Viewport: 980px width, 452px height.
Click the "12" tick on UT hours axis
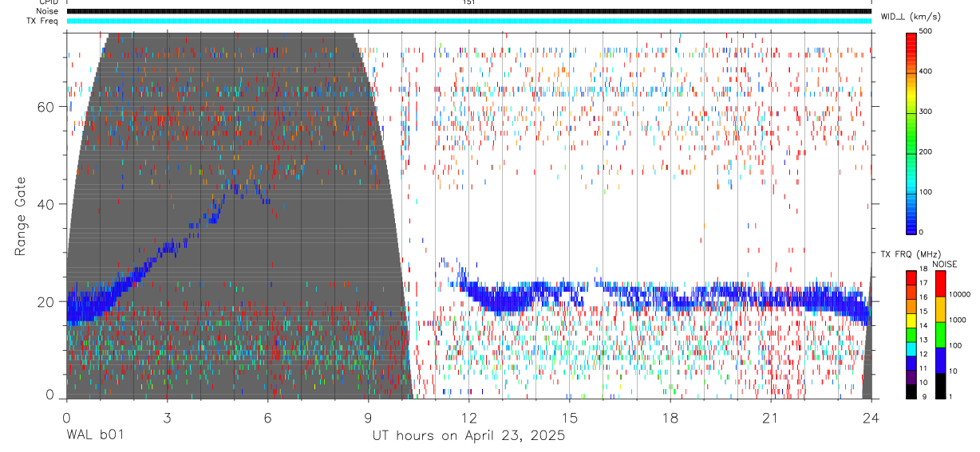pos(468,417)
